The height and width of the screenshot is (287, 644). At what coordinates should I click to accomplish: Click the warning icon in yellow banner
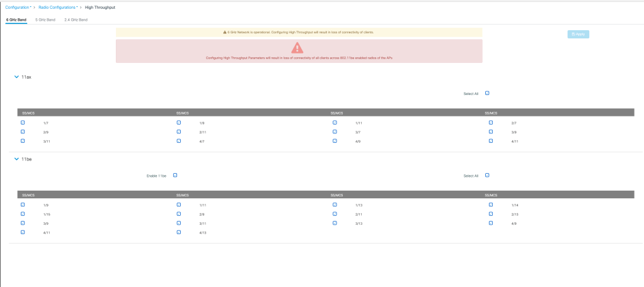tap(225, 31)
